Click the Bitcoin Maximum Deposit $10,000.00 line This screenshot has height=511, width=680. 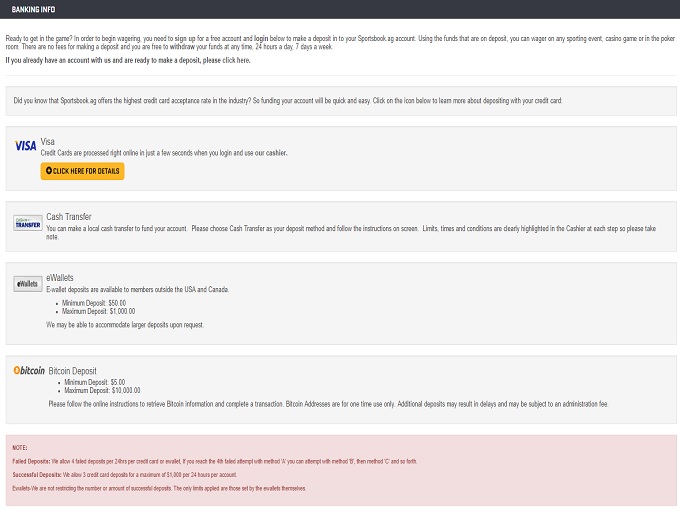(102, 390)
